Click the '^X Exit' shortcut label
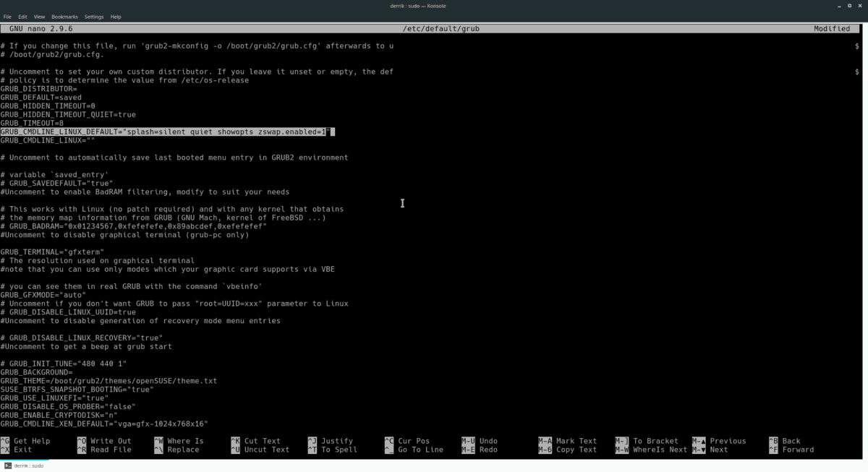The width and height of the screenshot is (868, 472). point(16,450)
